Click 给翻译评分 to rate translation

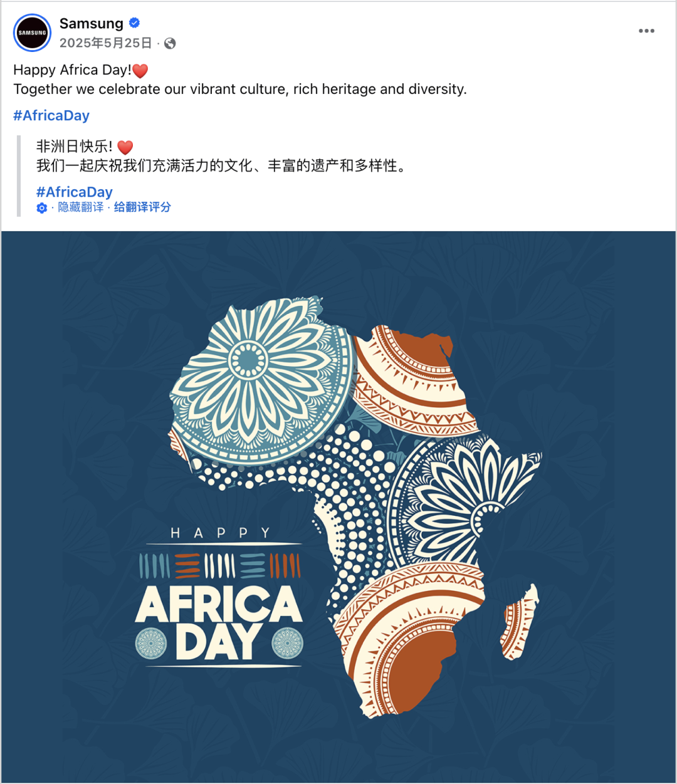[x=142, y=207]
